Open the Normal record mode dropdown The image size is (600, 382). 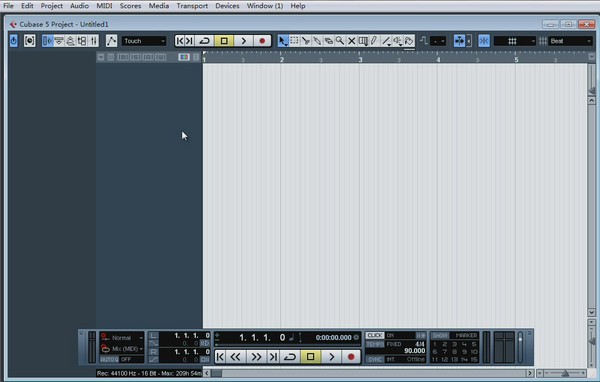tap(122, 338)
